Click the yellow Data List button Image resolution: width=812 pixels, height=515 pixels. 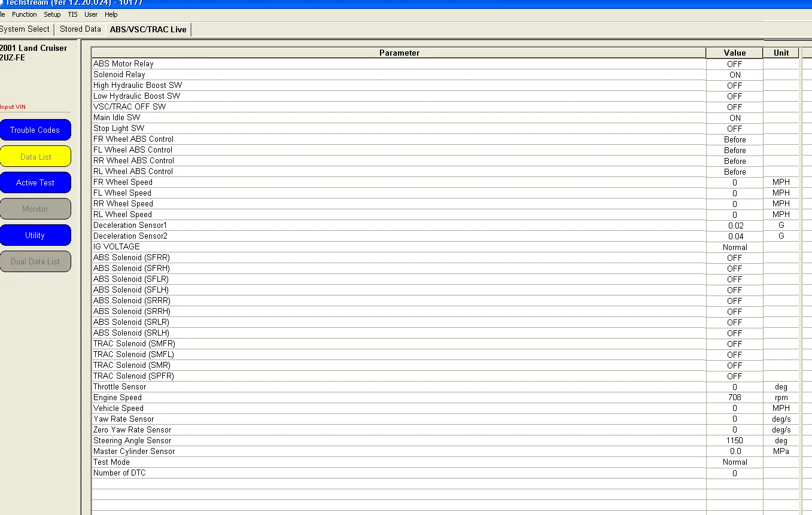click(x=35, y=157)
